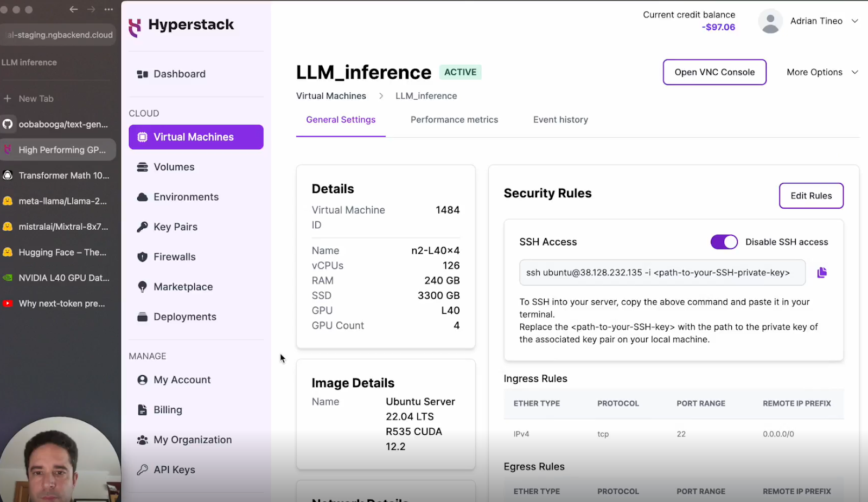Expand the More Options dropdown
The width and height of the screenshot is (868, 502).
tap(822, 72)
